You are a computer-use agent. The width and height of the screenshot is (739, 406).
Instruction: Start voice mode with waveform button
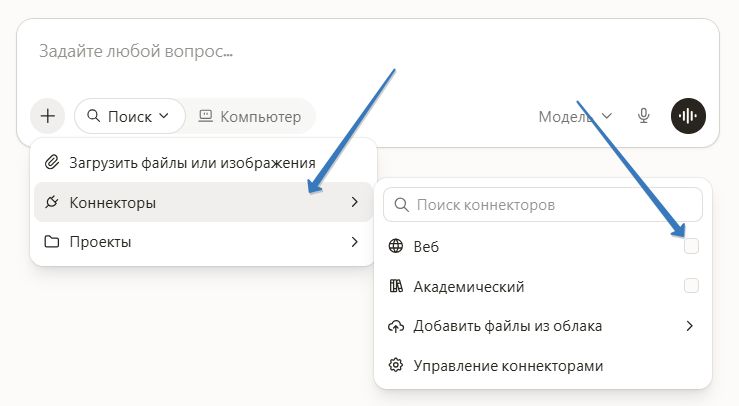point(688,116)
